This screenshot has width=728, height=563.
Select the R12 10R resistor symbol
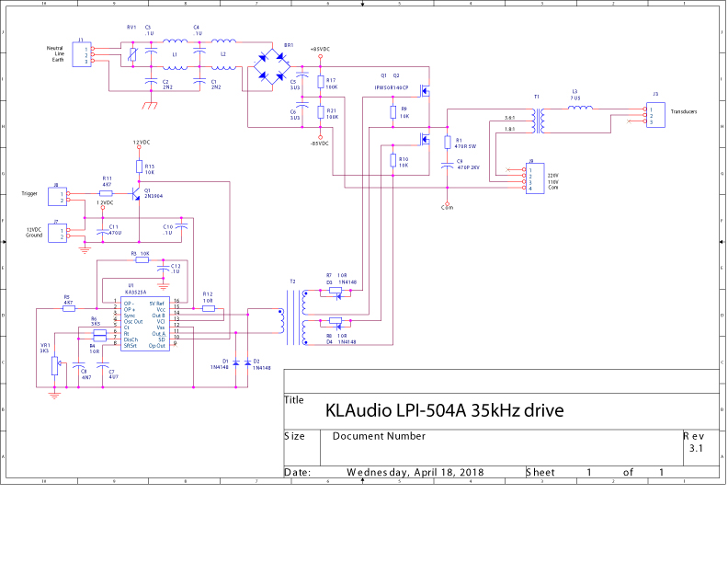pyautogui.click(x=209, y=308)
